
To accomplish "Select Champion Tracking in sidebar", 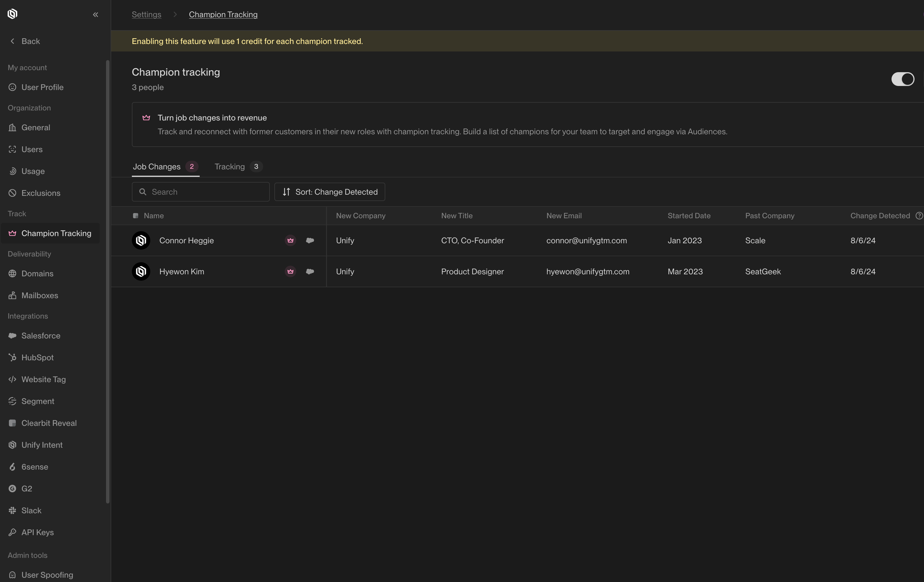I will [50, 233].
